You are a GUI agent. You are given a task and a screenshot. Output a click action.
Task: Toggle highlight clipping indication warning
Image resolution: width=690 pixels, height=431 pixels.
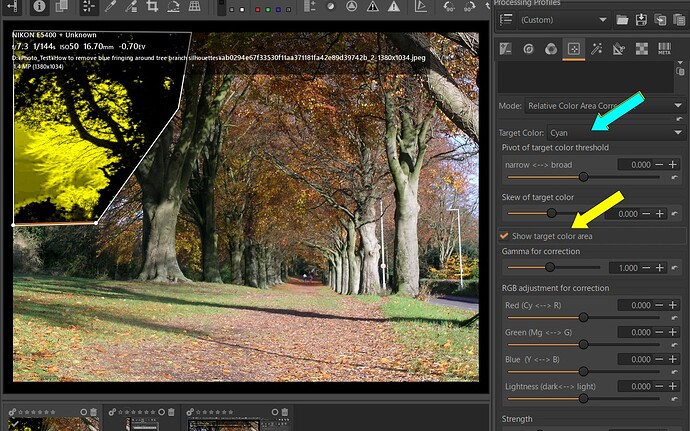click(x=394, y=6)
